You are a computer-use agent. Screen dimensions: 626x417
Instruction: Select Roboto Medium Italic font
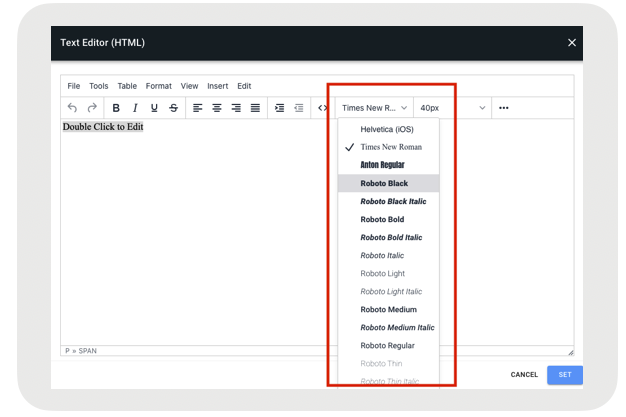coord(388,327)
